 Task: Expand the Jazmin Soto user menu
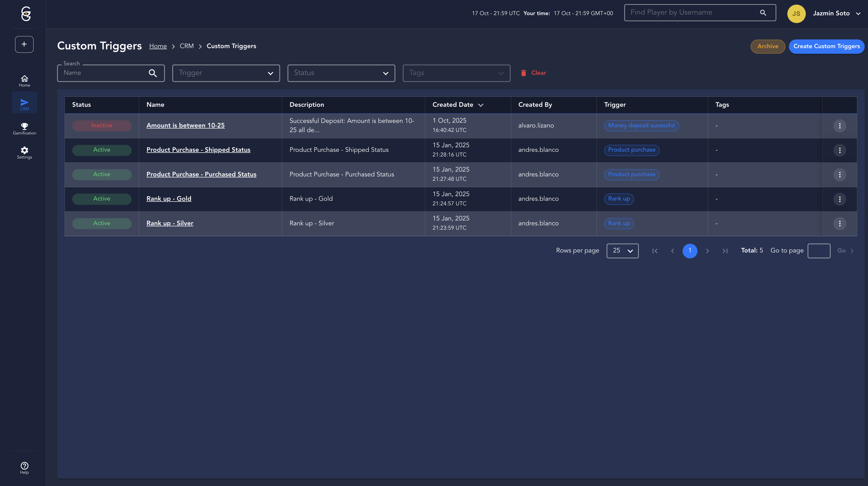click(x=858, y=14)
